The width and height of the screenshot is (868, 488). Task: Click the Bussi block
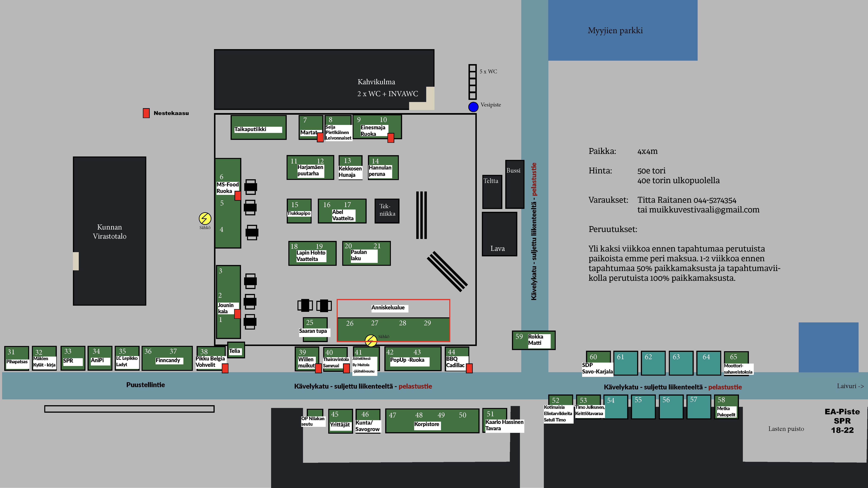[x=515, y=184]
